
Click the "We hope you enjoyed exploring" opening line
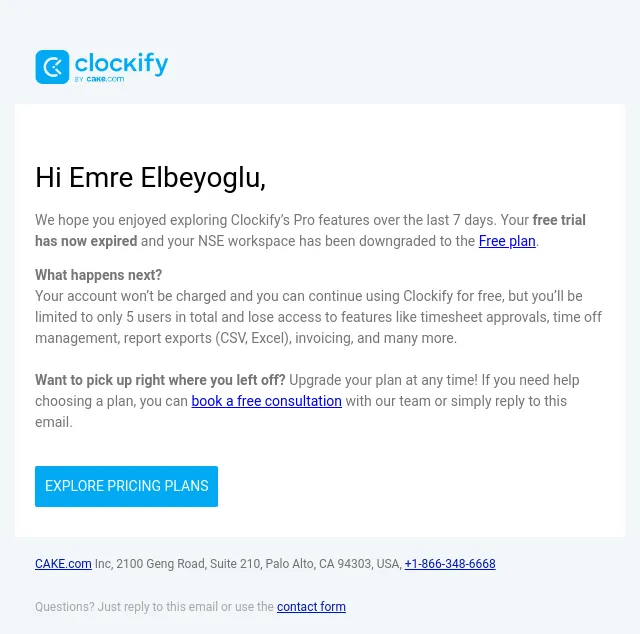click(x=131, y=220)
